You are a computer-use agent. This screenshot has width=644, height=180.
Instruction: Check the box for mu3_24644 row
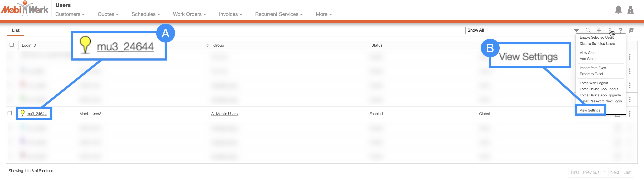pyautogui.click(x=10, y=113)
